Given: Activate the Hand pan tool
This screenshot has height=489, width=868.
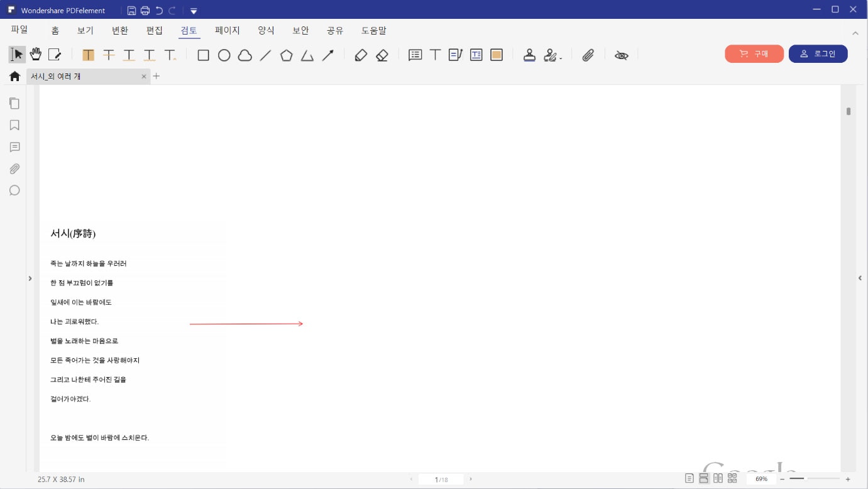Looking at the screenshot, I should pos(36,55).
